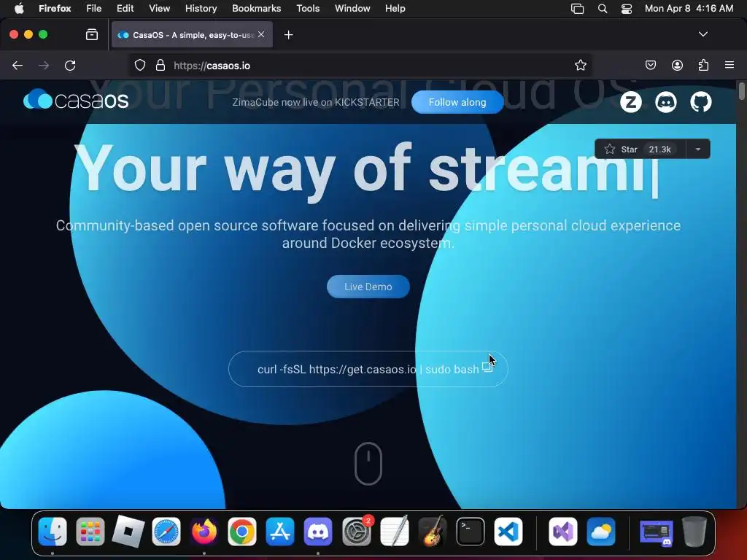Go back with the browser back arrow
The width and height of the screenshot is (747, 560).
18,65
